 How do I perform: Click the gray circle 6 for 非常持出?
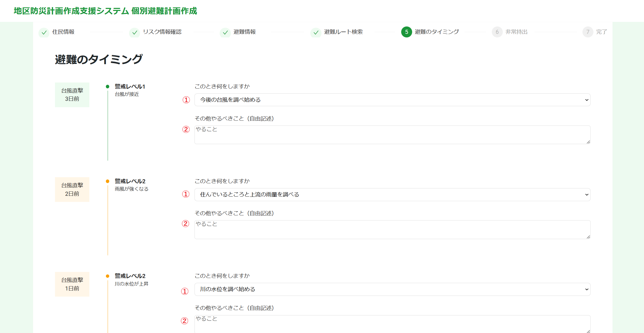pyautogui.click(x=497, y=32)
